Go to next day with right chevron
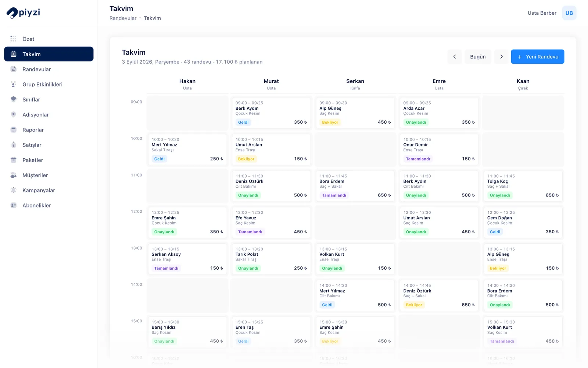This screenshot has height=368, width=588. point(501,57)
